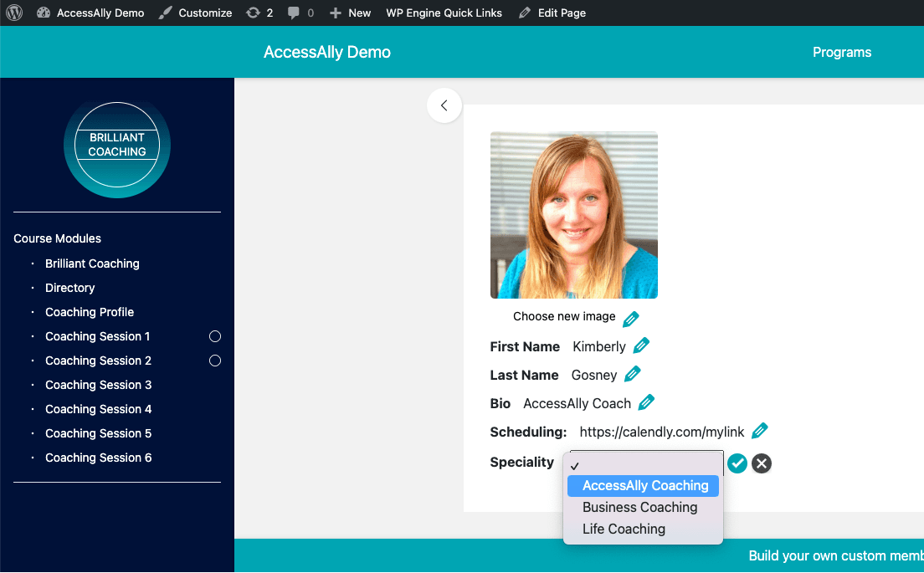Click the Build your own custom footer text
Image resolution: width=924 pixels, height=573 pixels.
point(835,555)
